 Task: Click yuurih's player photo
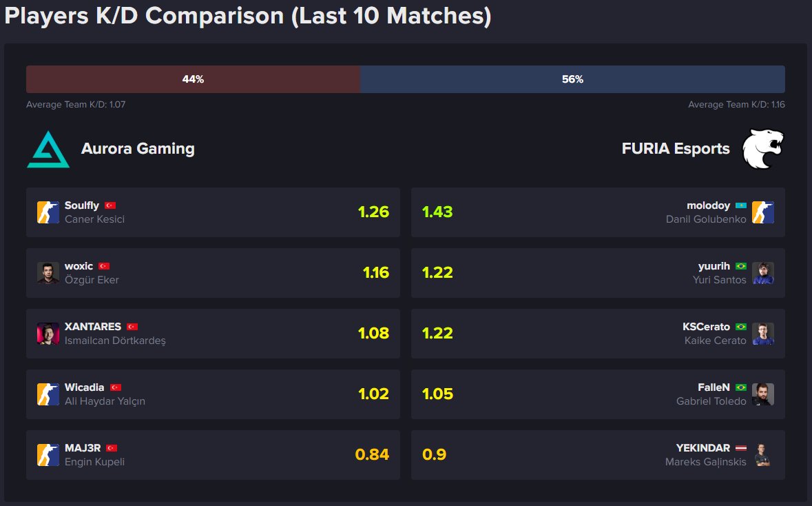(x=763, y=273)
